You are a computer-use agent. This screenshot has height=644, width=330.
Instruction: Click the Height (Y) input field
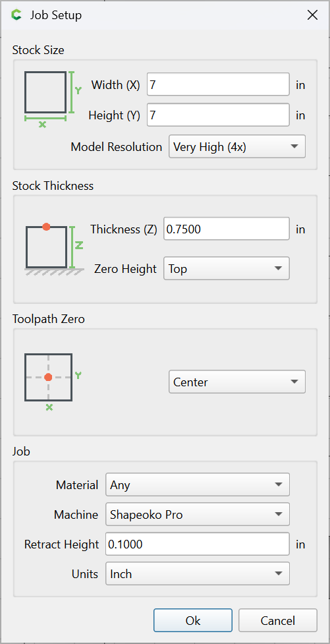tap(219, 115)
